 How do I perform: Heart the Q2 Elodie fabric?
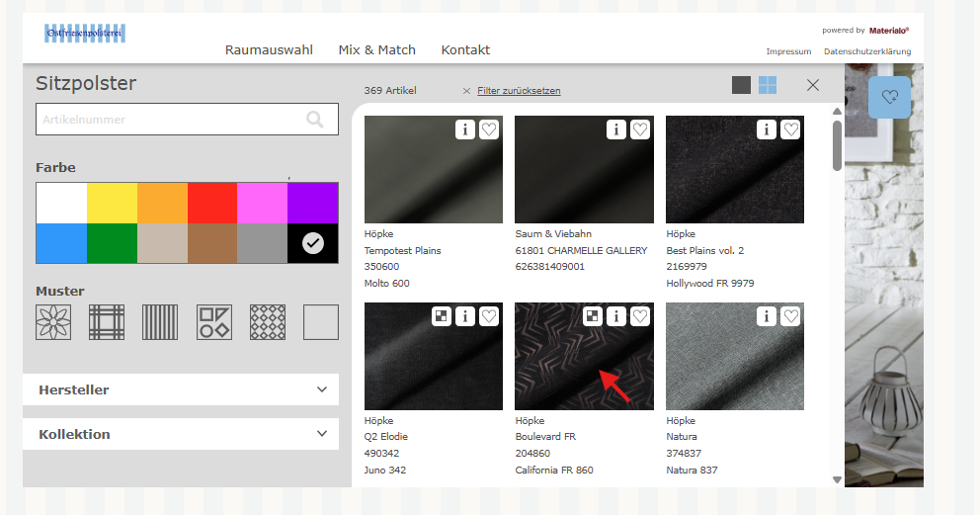[489, 316]
